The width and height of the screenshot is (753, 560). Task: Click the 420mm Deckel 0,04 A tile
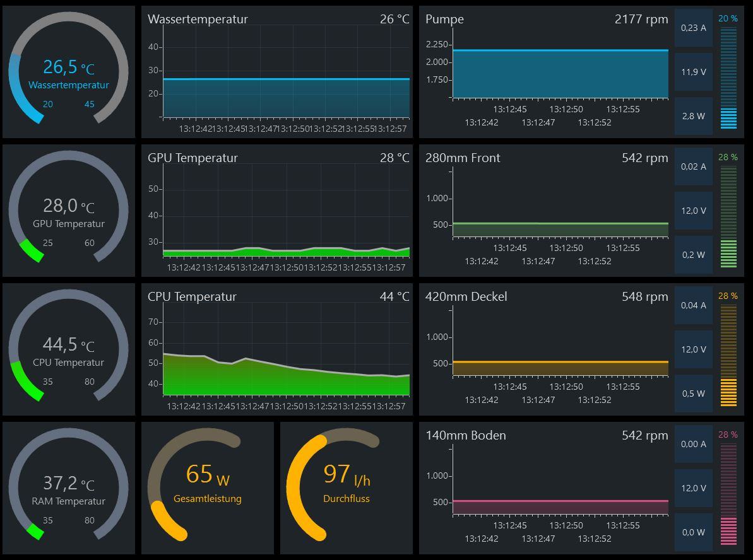point(694,305)
